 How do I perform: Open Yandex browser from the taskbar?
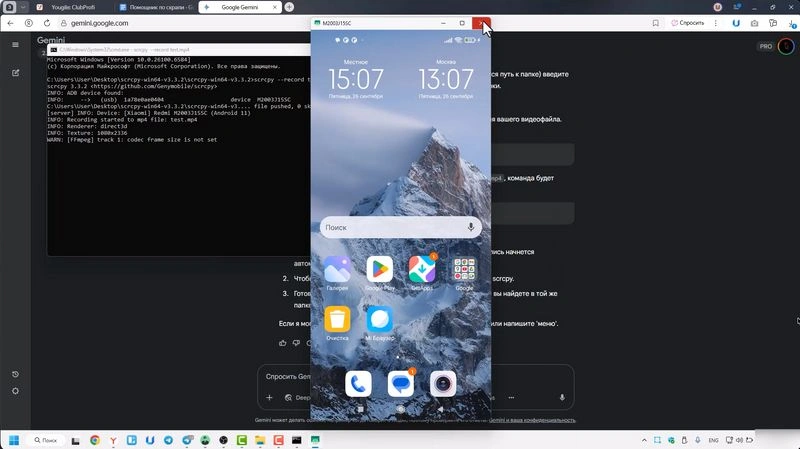113,440
